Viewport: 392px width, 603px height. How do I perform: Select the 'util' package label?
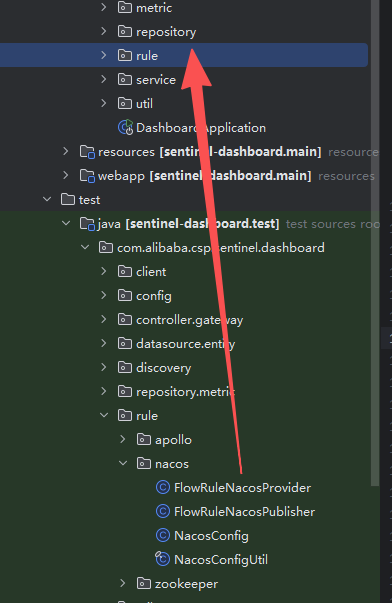[x=144, y=103]
